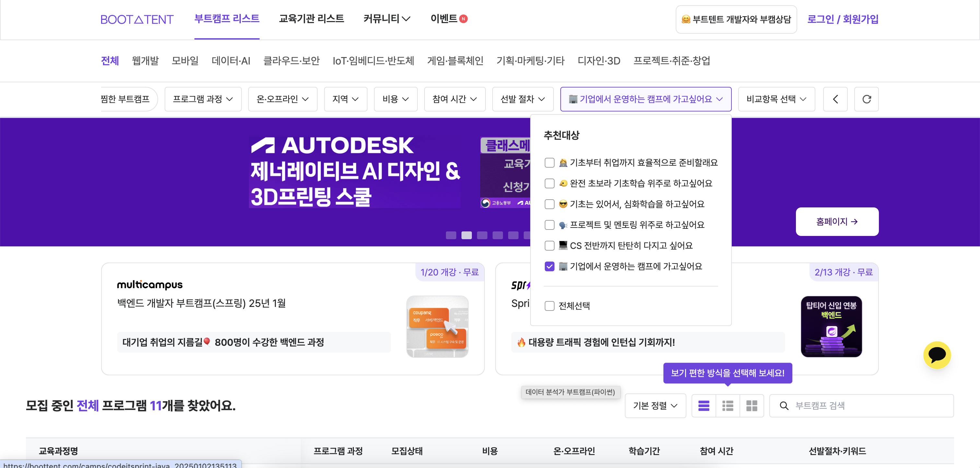Viewport: 980px width, 468px height.
Task: Open the KakaoTalk chat bubble icon
Action: [x=937, y=355]
